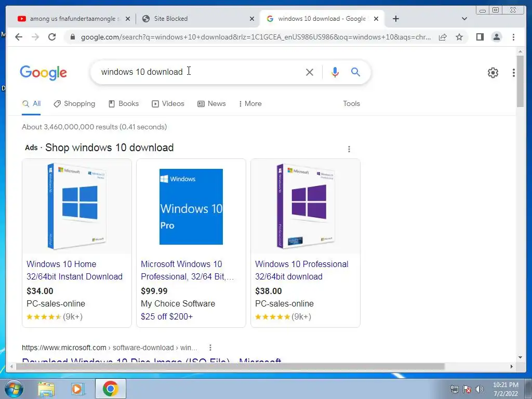Open the Ads section options dots
This screenshot has width=532, height=399.
coord(349,149)
